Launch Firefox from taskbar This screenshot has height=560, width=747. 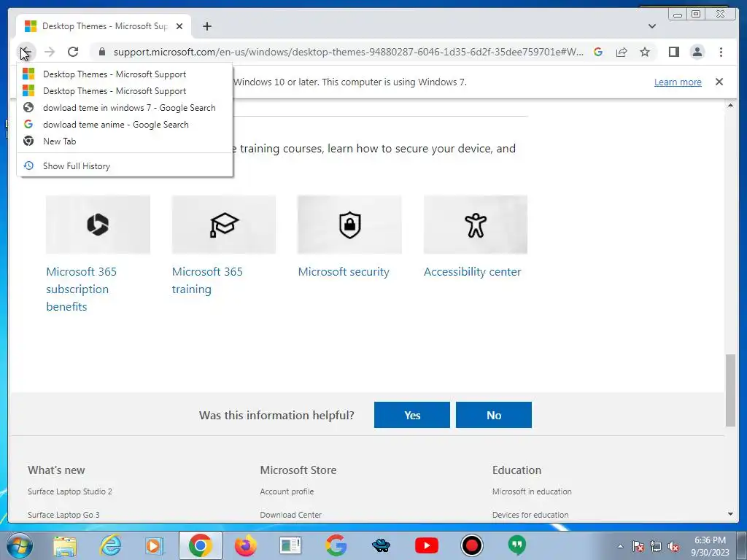point(245,545)
